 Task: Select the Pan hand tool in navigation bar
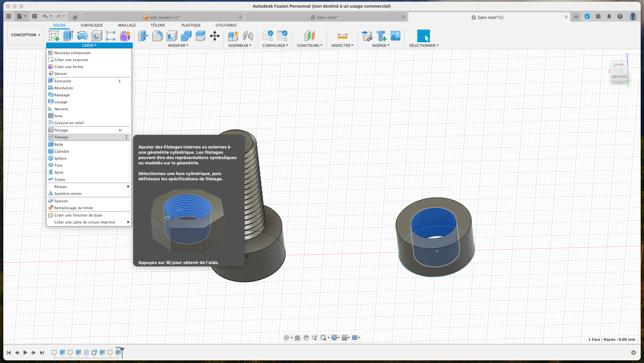click(306, 338)
